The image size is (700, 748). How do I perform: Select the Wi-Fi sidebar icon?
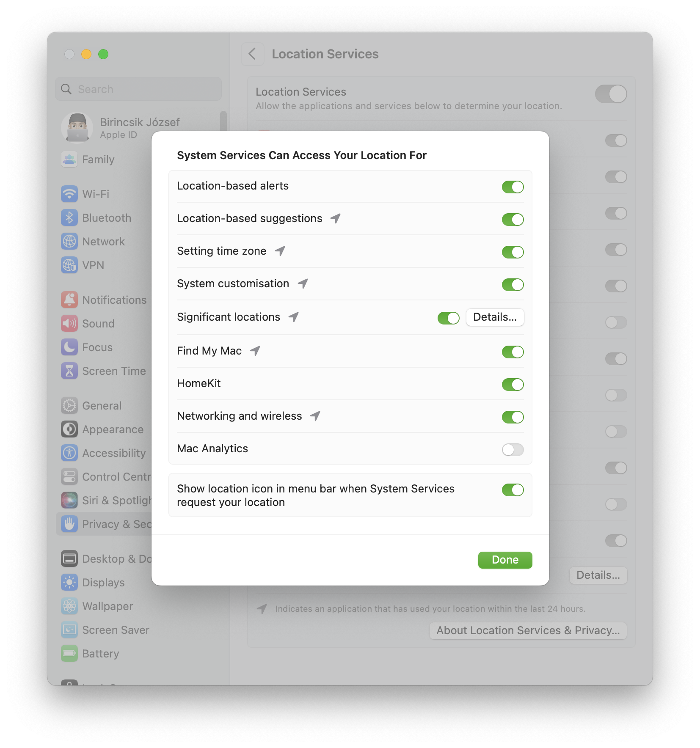pos(69,194)
